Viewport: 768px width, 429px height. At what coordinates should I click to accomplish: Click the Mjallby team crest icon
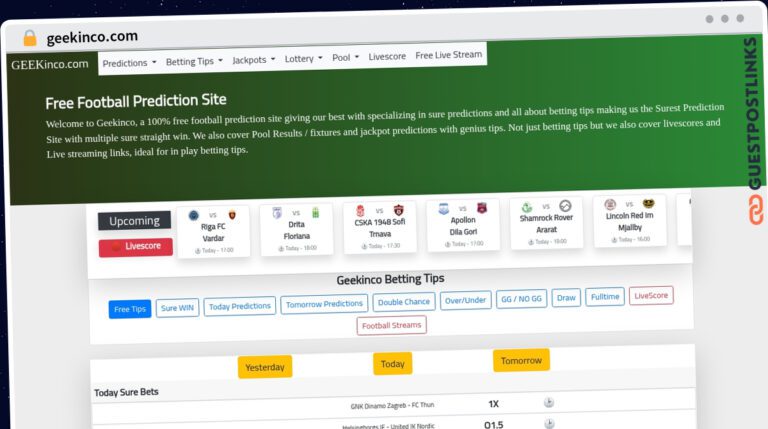tap(648, 203)
